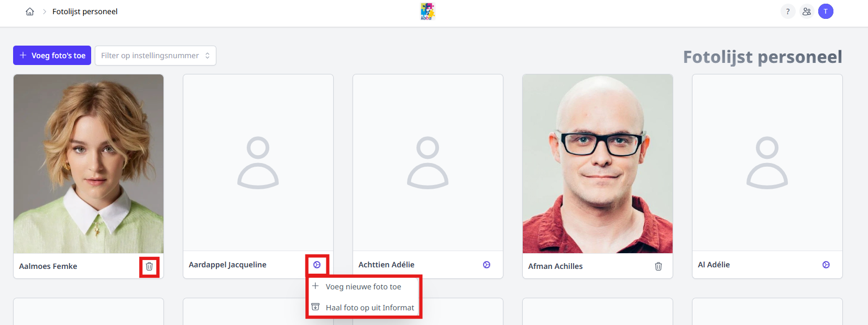Click Aalmoes Femke's portrait photo
This screenshot has width=868, height=325.
[89, 164]
